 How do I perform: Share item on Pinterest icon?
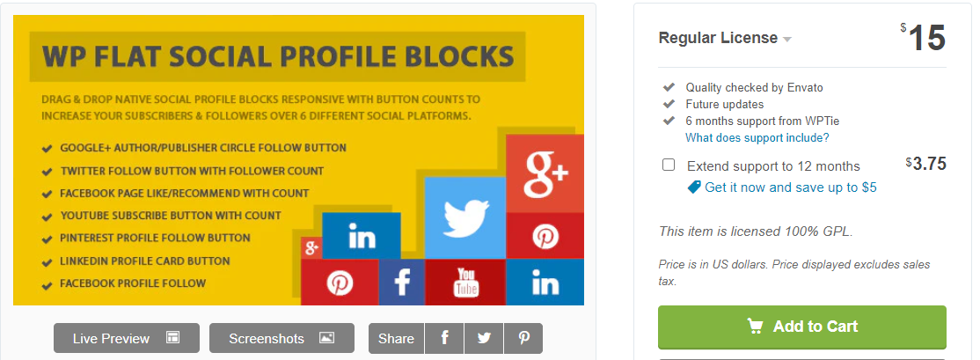523,338
